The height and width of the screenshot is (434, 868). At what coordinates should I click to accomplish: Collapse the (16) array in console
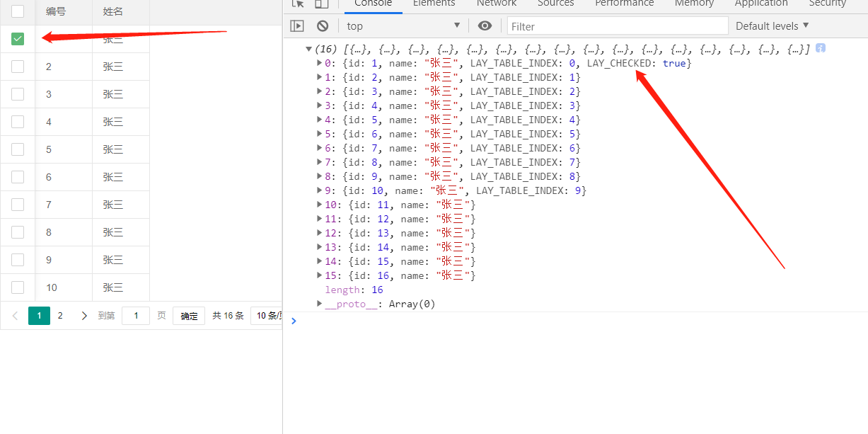308,49
